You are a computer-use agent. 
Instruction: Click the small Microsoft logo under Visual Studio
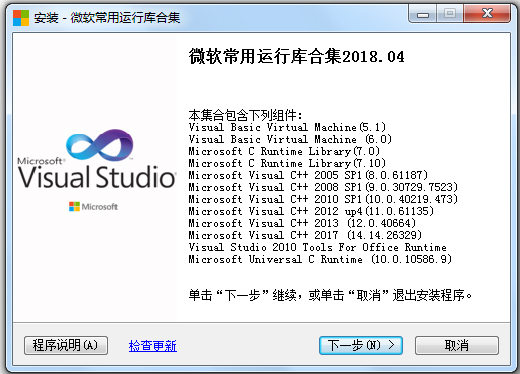(93, 207)
